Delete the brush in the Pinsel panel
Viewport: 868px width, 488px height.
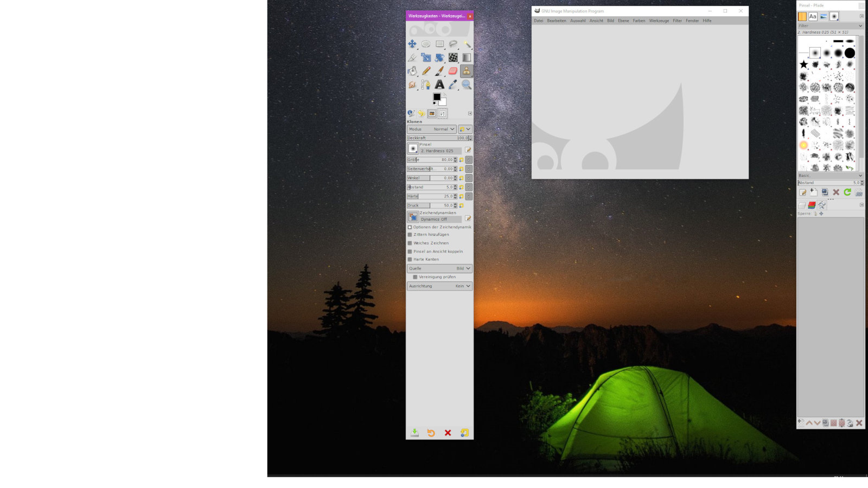836,192
